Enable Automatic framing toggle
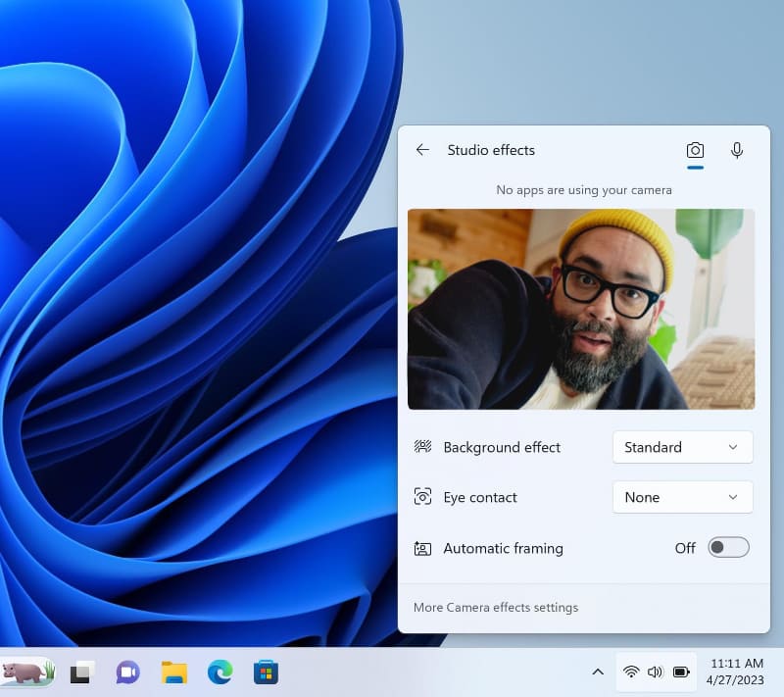Viewport: 784px width, 697px height. [x=728, y=547]
